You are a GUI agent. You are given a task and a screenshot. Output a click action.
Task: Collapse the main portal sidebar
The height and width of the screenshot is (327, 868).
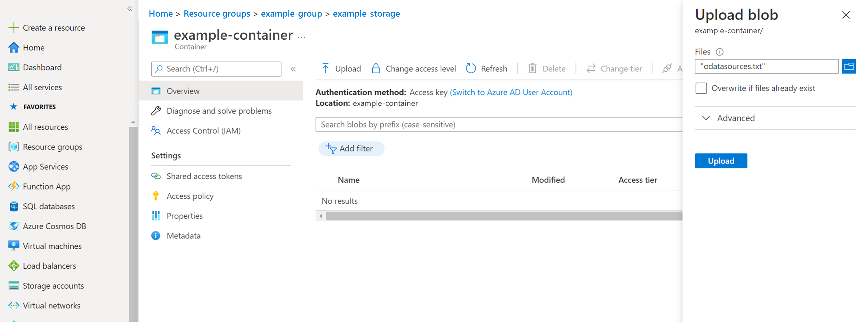(x=130, y=9)
